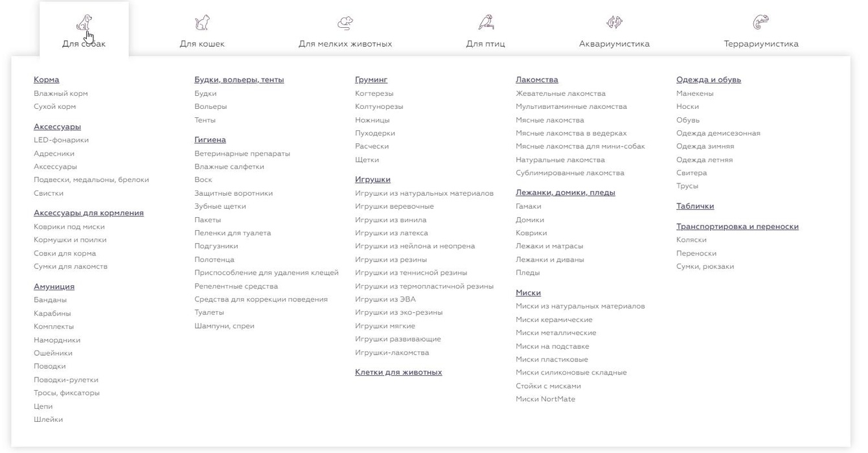Click the mouse icon for small animals
This screenshot has width=868, height=453.
click(345, 23)
